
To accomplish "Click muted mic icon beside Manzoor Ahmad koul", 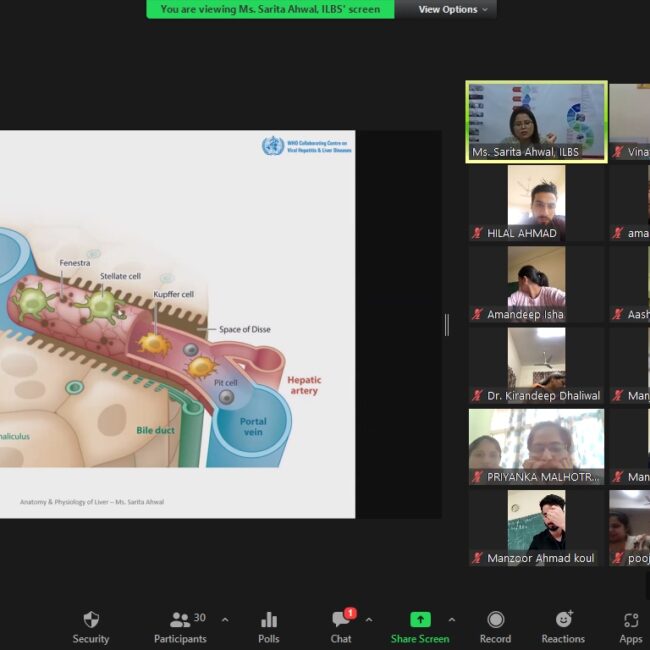I will [x=478, y=558].
